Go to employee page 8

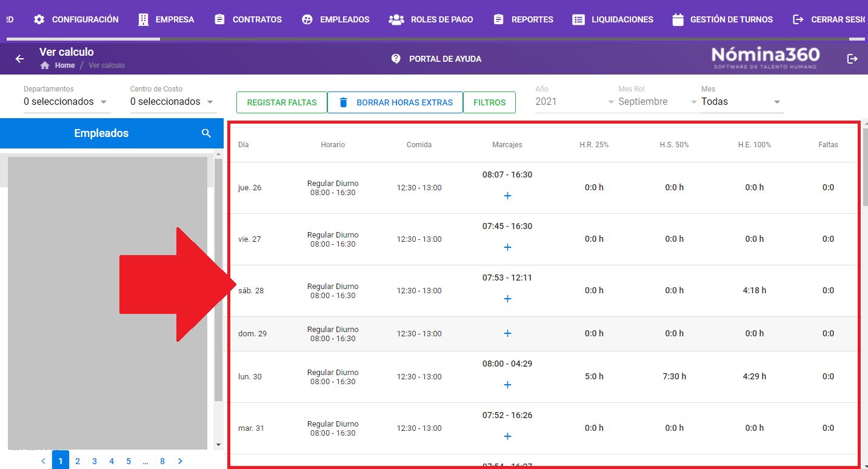point(162,461)
